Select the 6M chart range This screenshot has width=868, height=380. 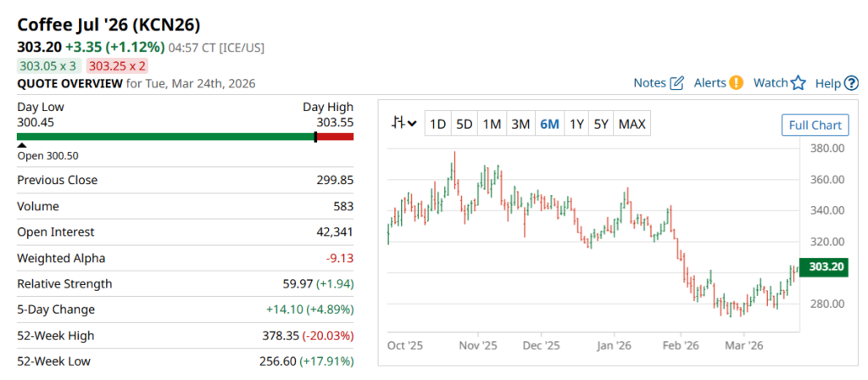pyautogui.click(x=549, y=125)
